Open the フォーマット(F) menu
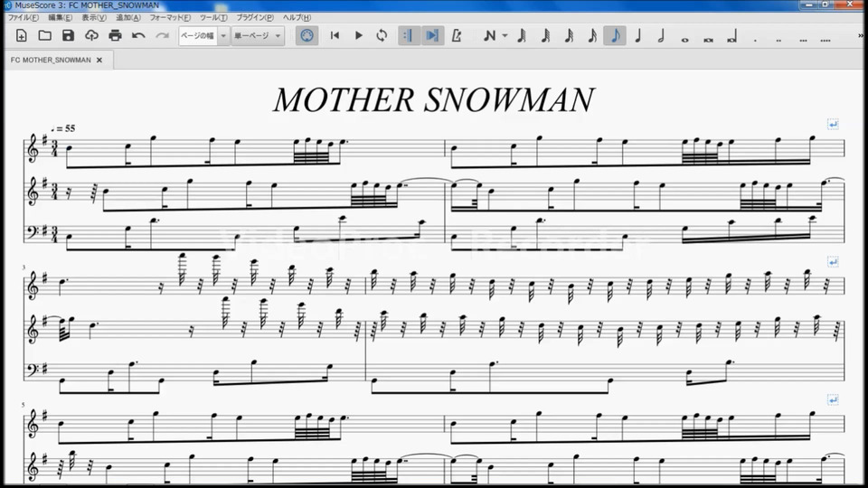This screenshot has height=488, width=868. [x=170, y=18]
